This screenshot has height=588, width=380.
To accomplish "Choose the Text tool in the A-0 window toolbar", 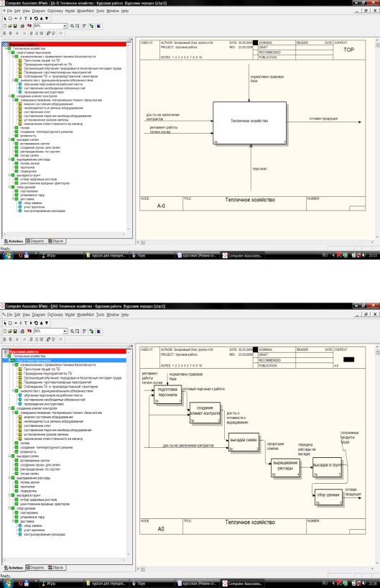I will 25,19.
